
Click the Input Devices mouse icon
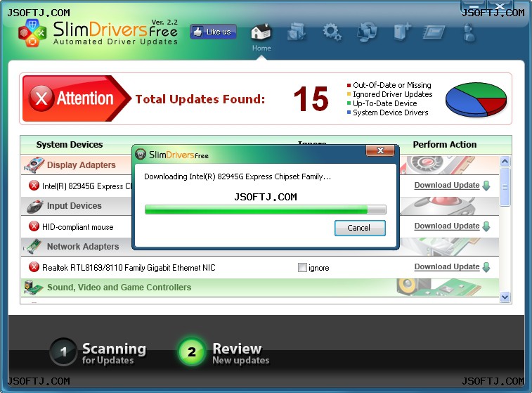click(x=34, y=206)
